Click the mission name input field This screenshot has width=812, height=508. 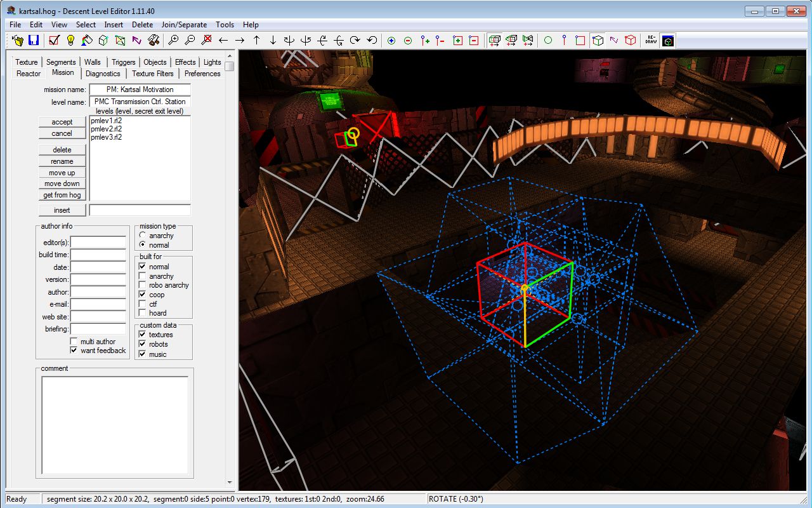(140, 90)
